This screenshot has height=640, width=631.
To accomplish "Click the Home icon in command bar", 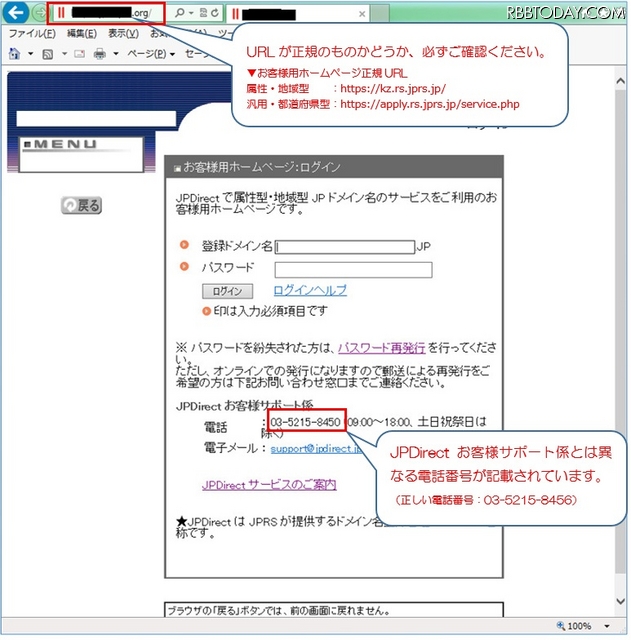I will point(14,53).
